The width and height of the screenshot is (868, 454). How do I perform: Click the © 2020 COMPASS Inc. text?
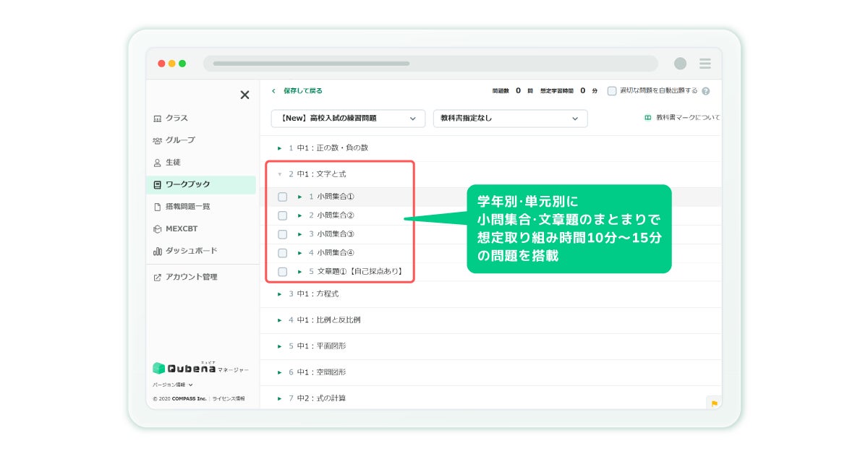[x=179, y=398]
